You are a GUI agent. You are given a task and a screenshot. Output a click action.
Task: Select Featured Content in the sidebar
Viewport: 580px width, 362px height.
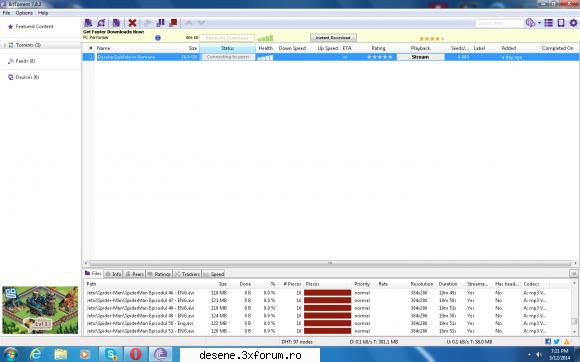click(x=34, y=27)
